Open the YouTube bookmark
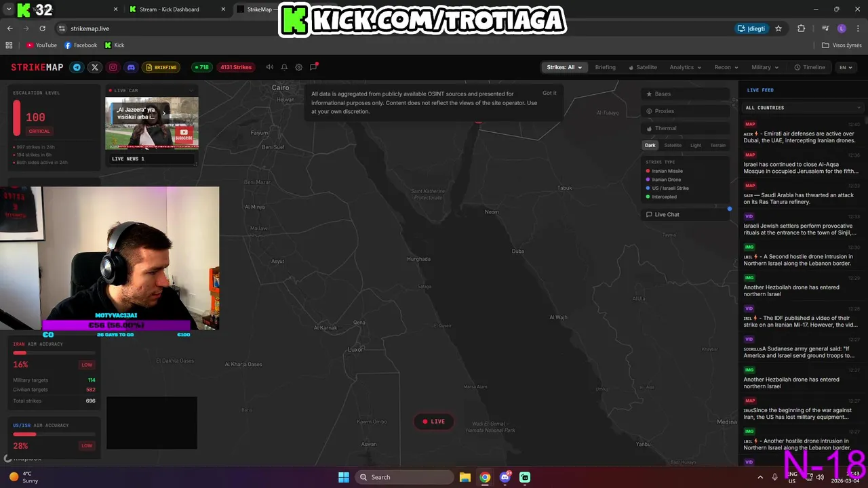 [x=41, y=45]
